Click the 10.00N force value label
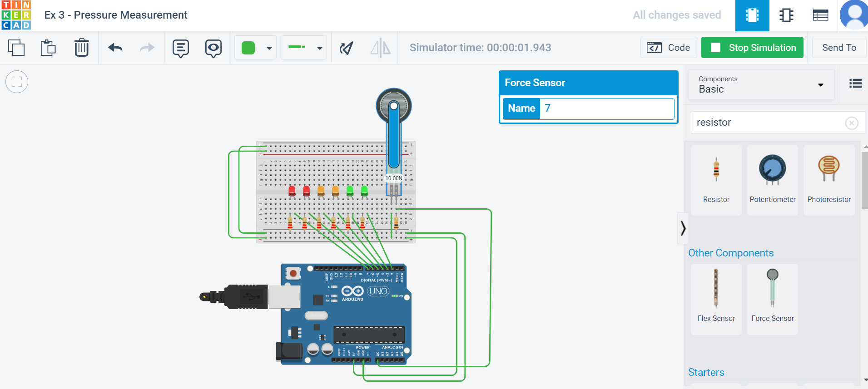Viewport: 868px width, 389px height. (394, 178)
